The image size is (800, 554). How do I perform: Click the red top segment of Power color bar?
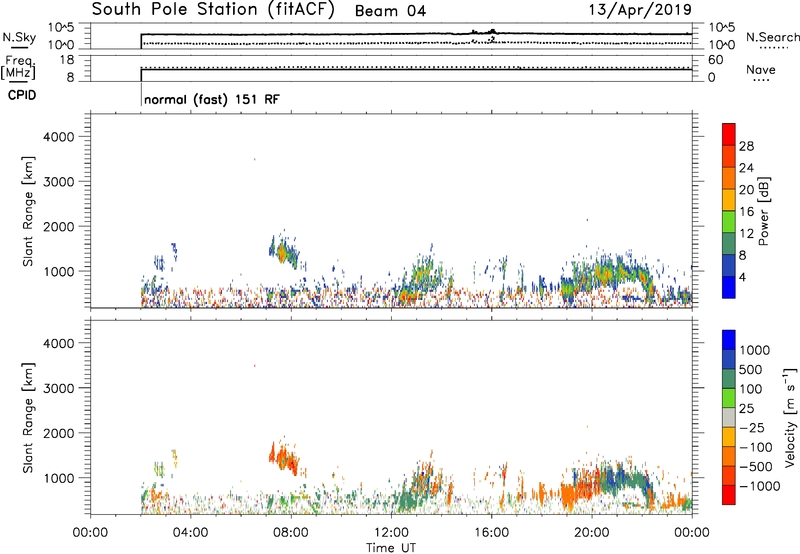coord(729,135)
